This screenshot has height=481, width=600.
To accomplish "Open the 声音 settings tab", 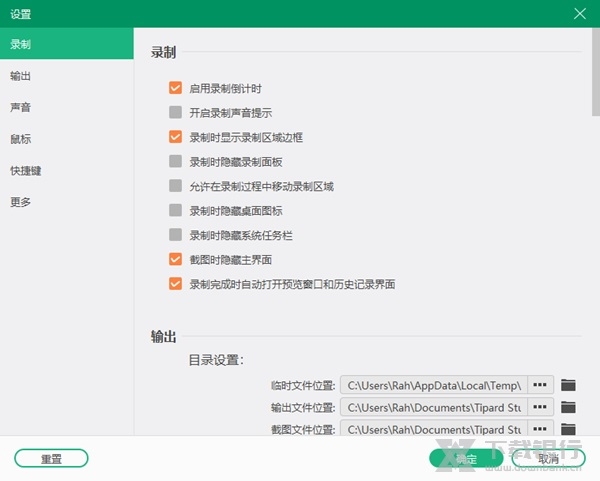I will pyautogui.click(x=67, y=107).
